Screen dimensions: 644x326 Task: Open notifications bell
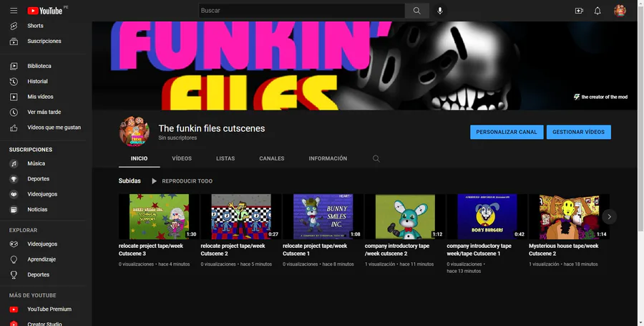pos(597,11)
